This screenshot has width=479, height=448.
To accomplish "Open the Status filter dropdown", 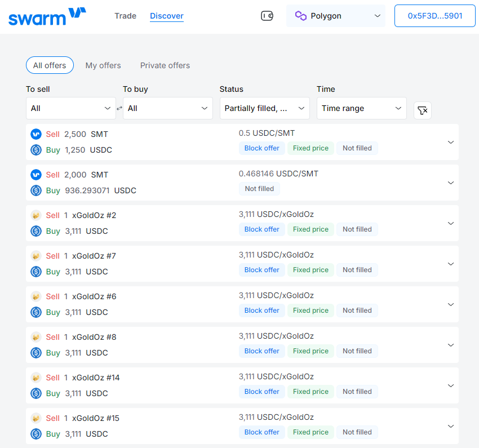I will pyautogui.click(x=264, y=108).
